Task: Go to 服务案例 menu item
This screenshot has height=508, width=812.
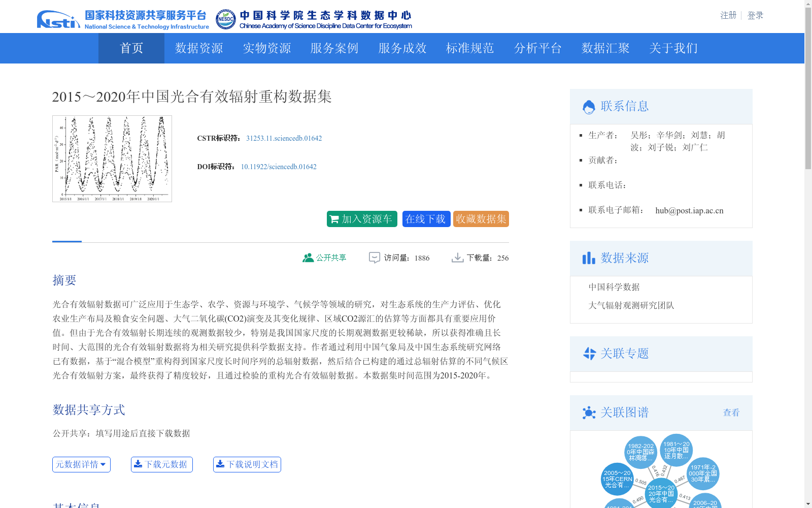Action: click(334, 48)
